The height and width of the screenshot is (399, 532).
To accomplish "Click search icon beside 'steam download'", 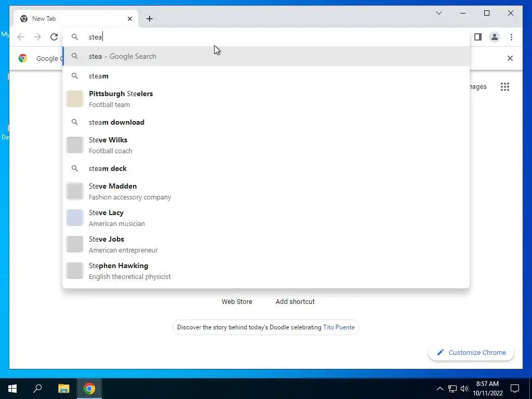I will coord(75,122).
